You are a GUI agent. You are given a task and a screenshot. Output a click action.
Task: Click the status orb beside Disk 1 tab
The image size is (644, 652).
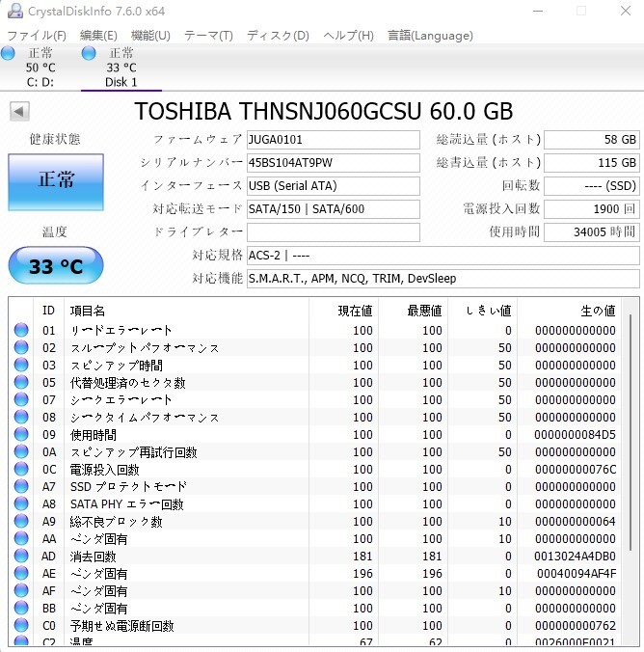pyautogui.click(x=90, y=53)
